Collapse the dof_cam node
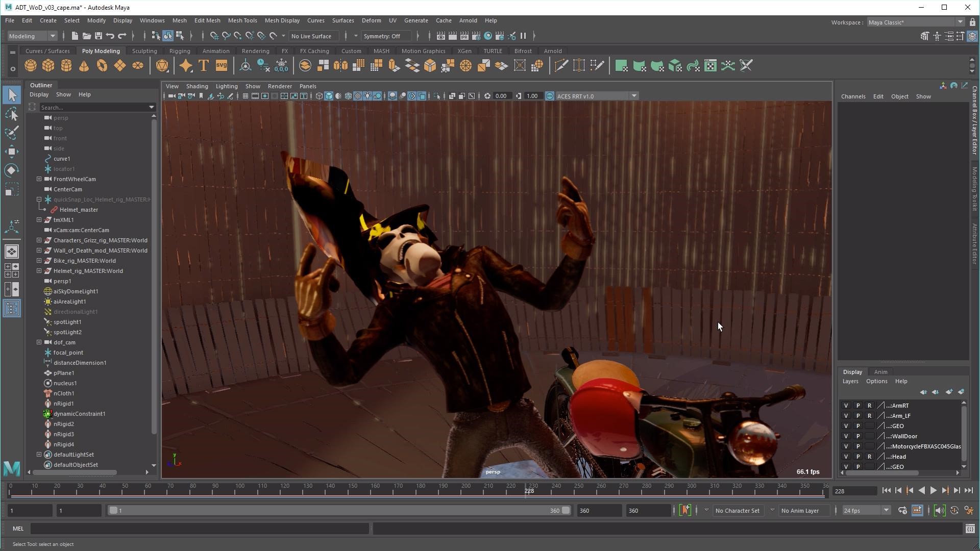Screen dimensions: 980x551 coord(38,342)
